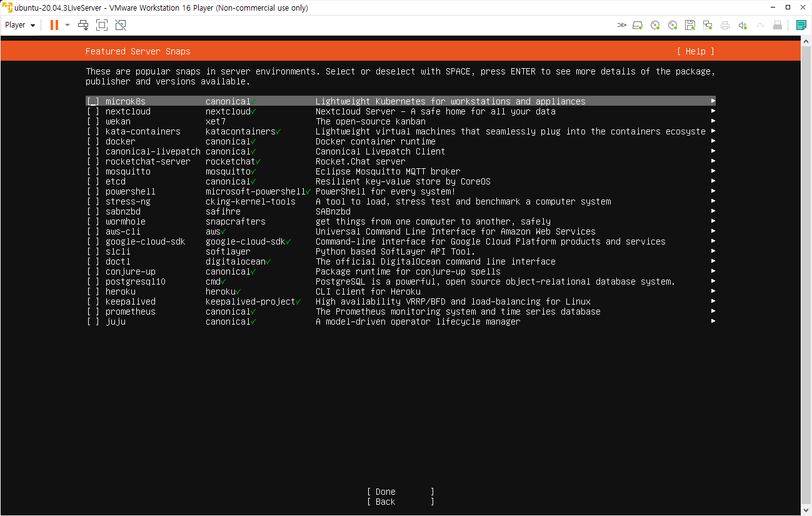Show details arrow for the juju row

tap(713, 321)
